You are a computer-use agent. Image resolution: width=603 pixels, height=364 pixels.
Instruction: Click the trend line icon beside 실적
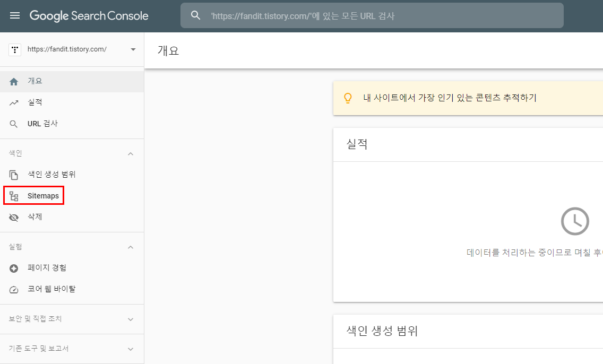[x=14, y=102]
